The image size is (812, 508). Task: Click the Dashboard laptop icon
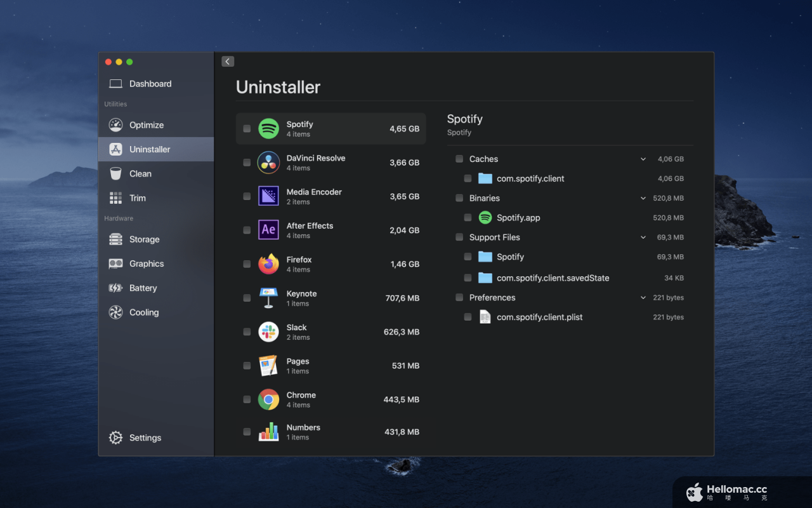click(x=115, y=84)
